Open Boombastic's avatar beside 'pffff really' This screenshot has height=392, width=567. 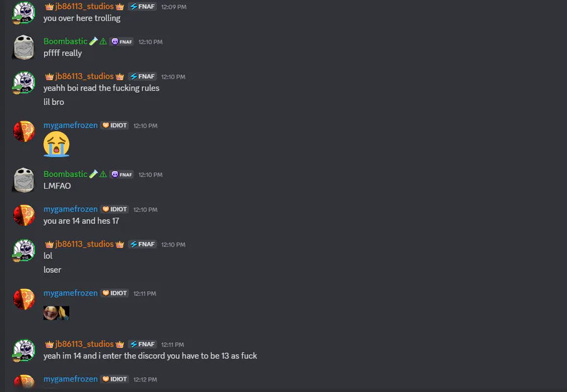24,47
